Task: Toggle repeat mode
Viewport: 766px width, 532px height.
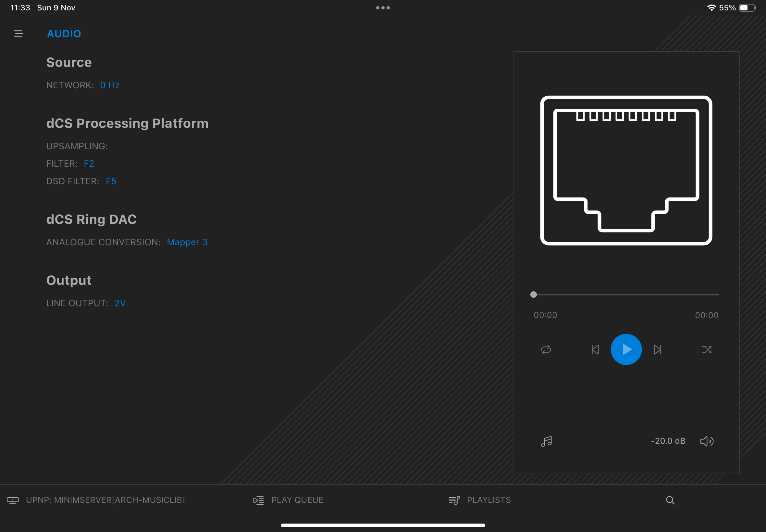Action: tap(546, 350)
